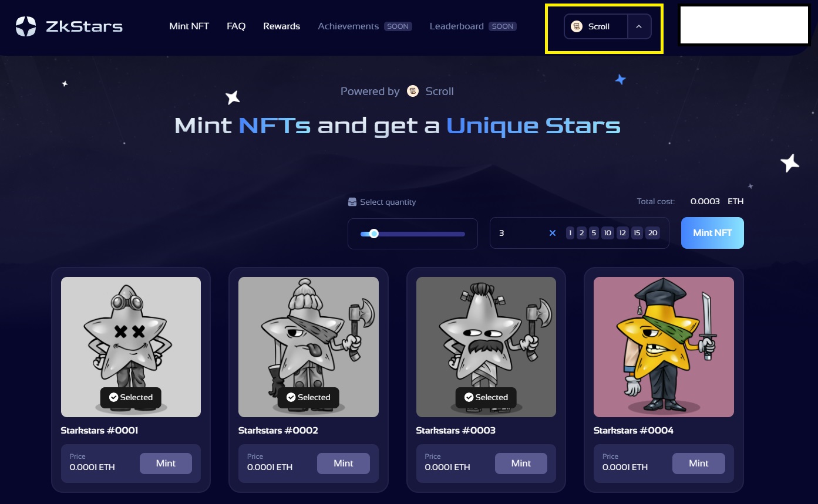The width and height of the screenshot is (818, 504).
Task: Go to the Rewards page
Action: coord(281,26)
